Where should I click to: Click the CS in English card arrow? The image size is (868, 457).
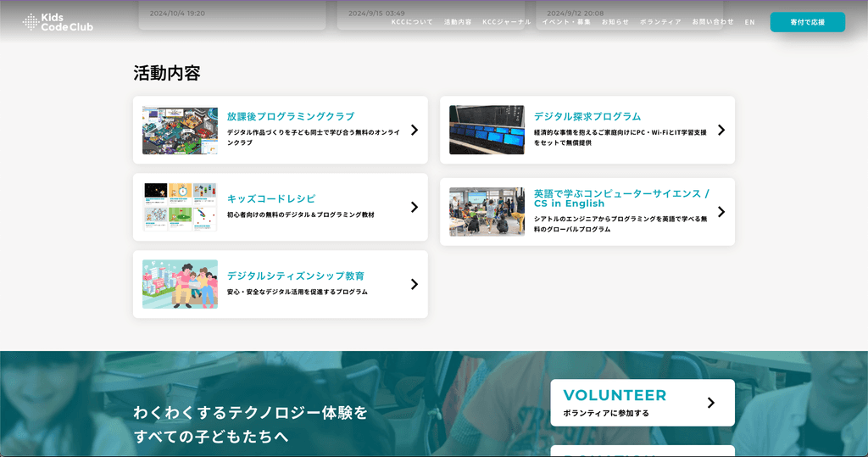coord(721,212)
